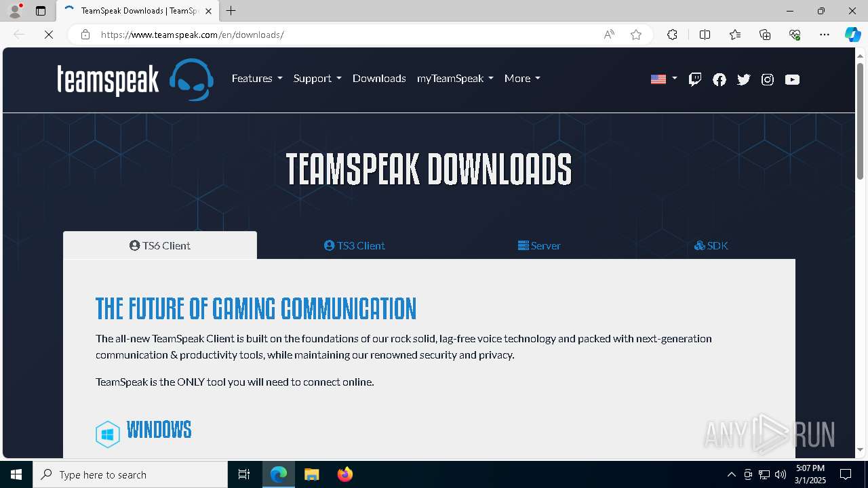Open the TeamSpeak Facebook page icon
This screenshot has height=488, width=868.
[719, 79]
